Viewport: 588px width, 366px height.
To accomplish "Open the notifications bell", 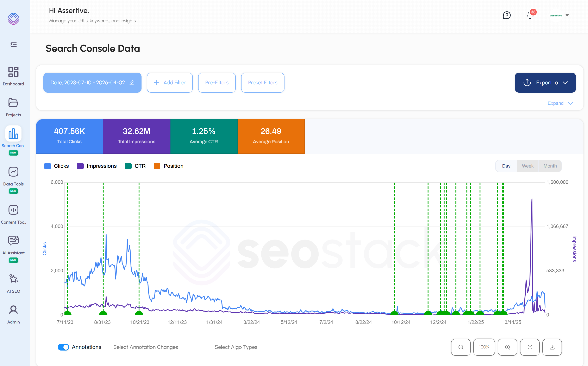I will (x=530, y=15).
